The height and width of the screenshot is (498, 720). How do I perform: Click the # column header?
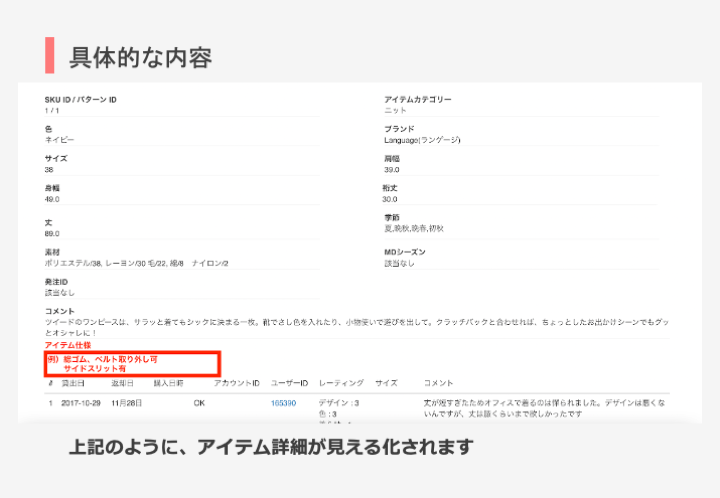point(50,383)
